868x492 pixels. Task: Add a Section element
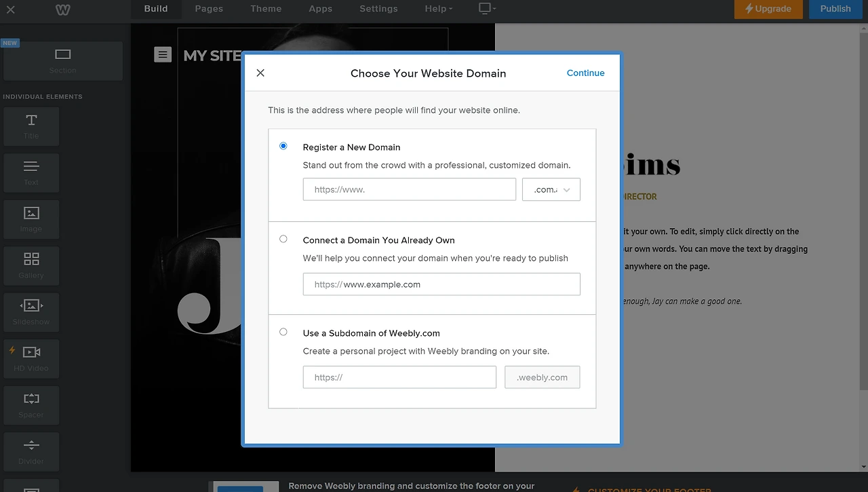coord(63,61)
